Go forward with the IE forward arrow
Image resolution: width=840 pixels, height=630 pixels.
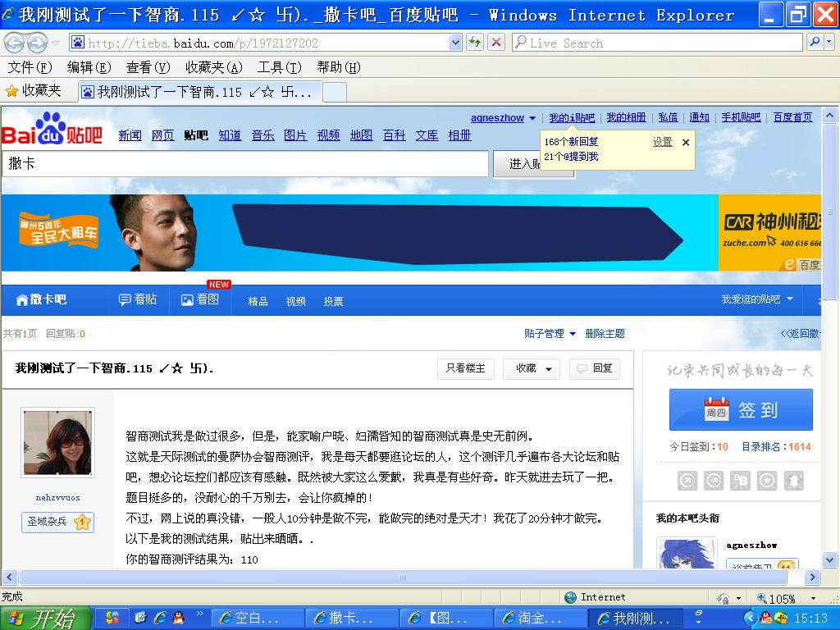pos(37,43)
